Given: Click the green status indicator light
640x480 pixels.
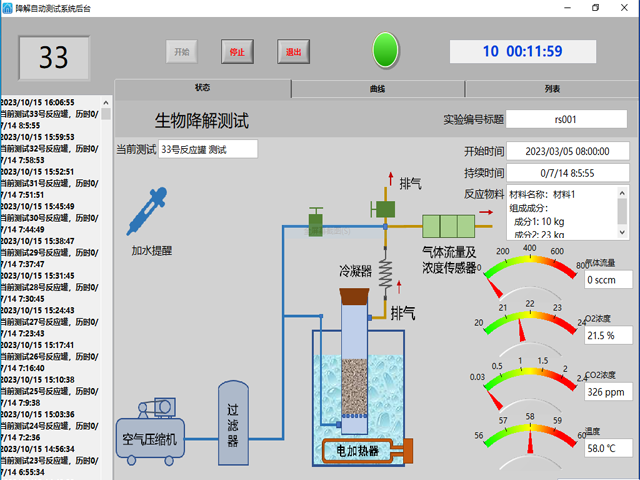Looking at the screenshot, I should click(386, 49).
